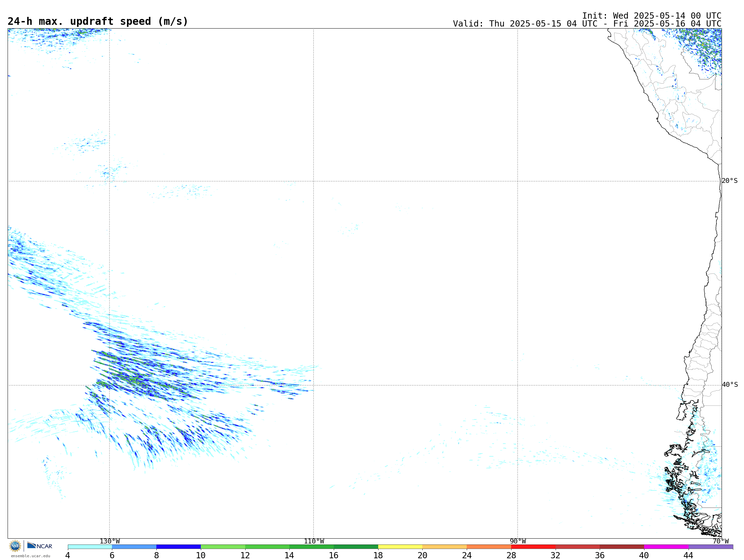
Task: Click the magenta 40-44 color swatch
Action: click(666, 547)
